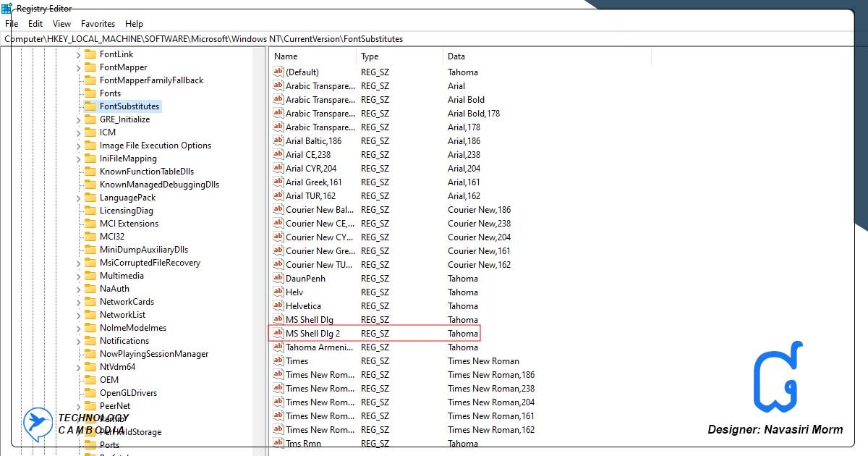Click the NowPlayingSessionManager folder icon
868x456 pixels.
(x=90, y=354)
